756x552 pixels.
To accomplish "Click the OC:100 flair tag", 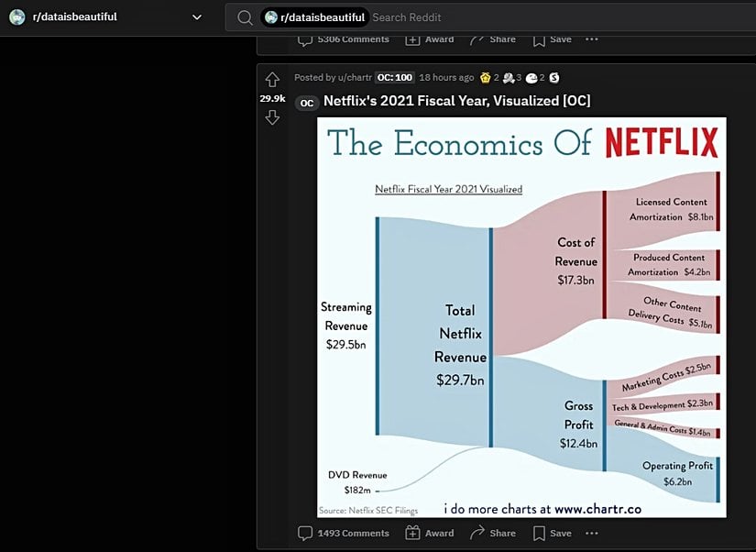I will [394, 77].
